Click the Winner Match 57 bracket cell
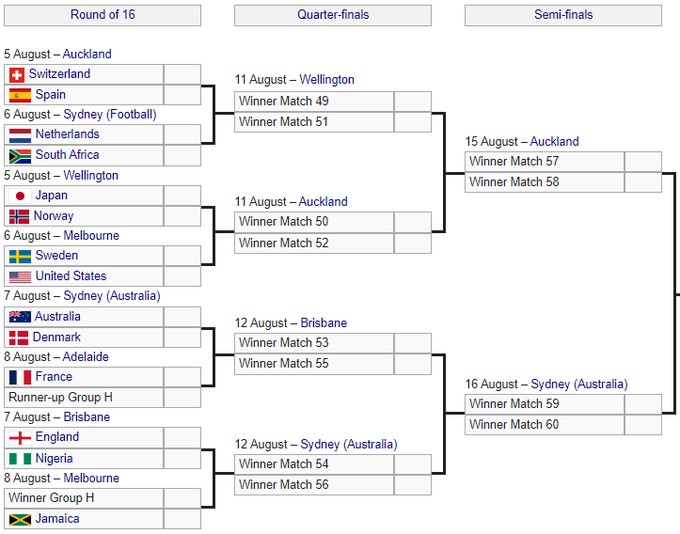 pyautogui.click(x=544, y=161)
